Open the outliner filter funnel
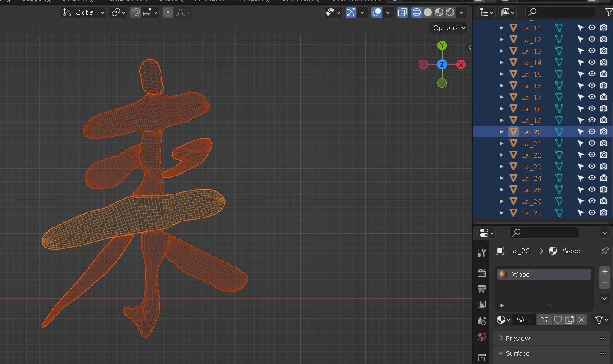Screen dimensions: 613x364 click(x=608, y=12)
